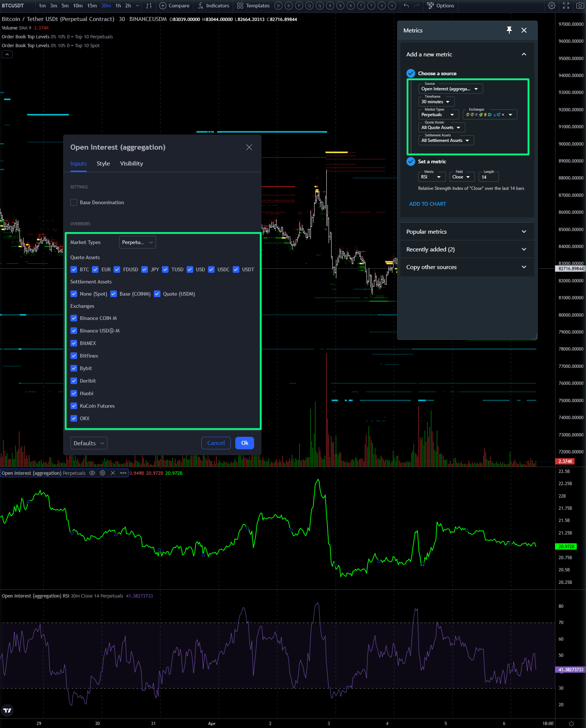Open the Options menu in the toolbar

441,6
